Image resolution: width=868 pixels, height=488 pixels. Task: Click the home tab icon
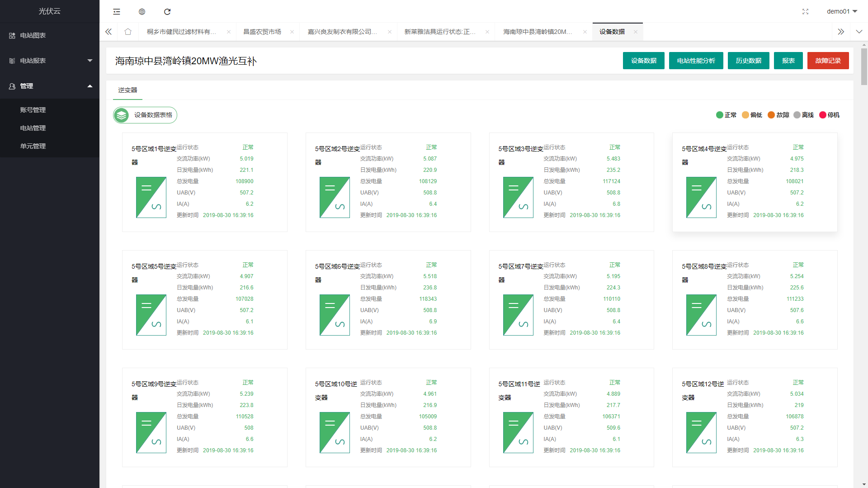(x=128, y=32)
